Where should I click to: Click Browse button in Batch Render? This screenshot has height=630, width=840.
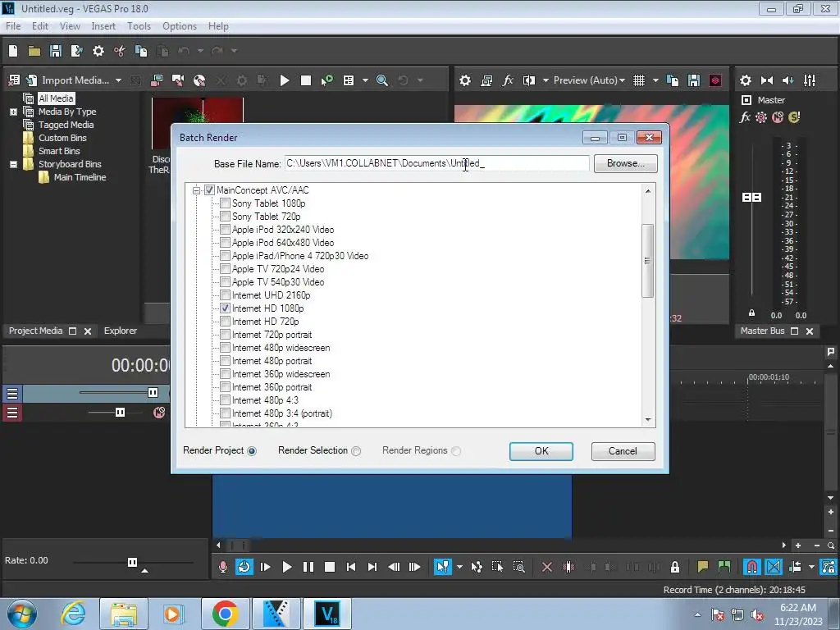coord(625,163)
